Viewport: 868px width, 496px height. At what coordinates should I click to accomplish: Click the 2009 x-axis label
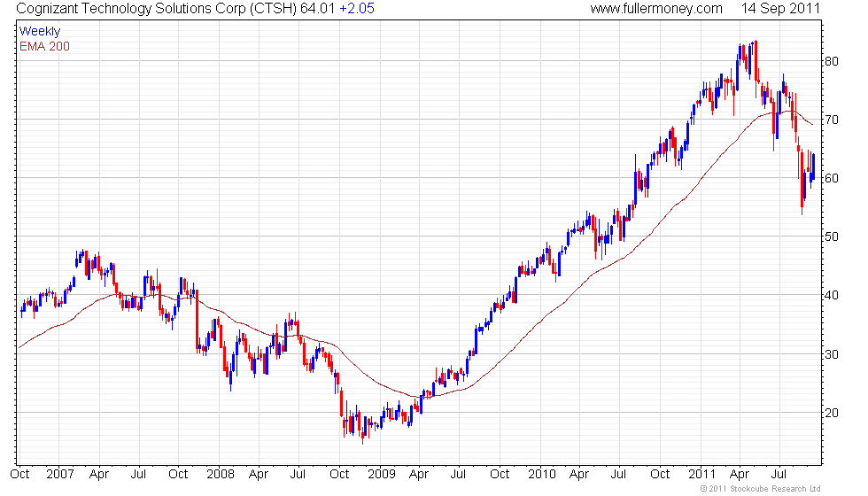[x=382, y=475]
